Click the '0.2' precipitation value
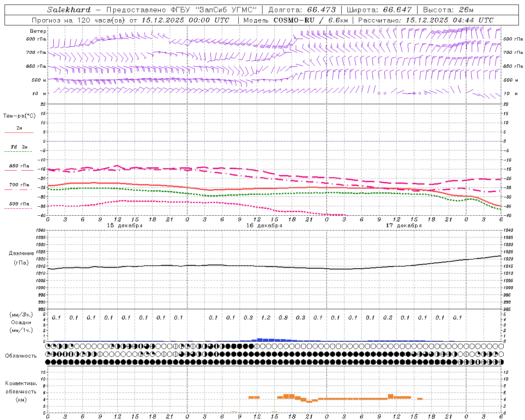The image size is (525, 420). coord(388,317)
